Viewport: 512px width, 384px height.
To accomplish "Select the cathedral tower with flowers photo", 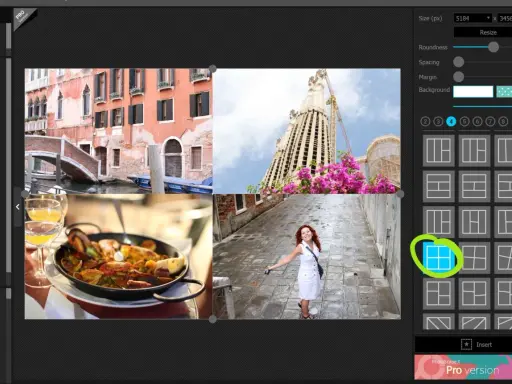I will tap(307, 131).
